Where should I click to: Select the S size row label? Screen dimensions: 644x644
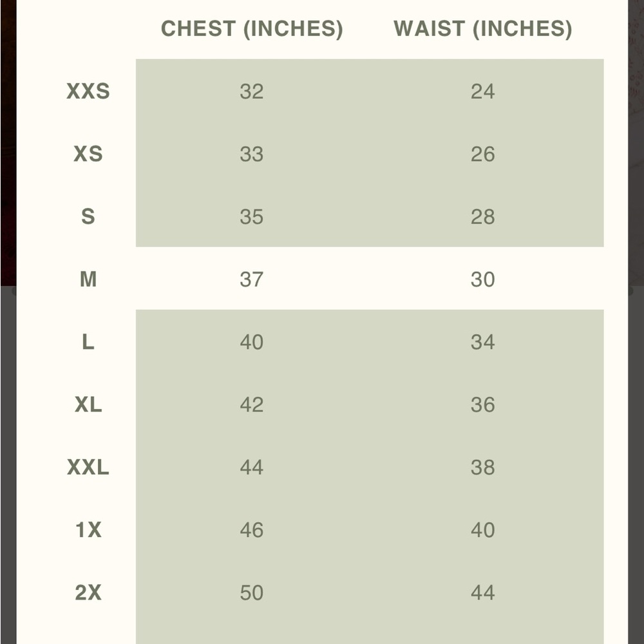click(88, 216)
